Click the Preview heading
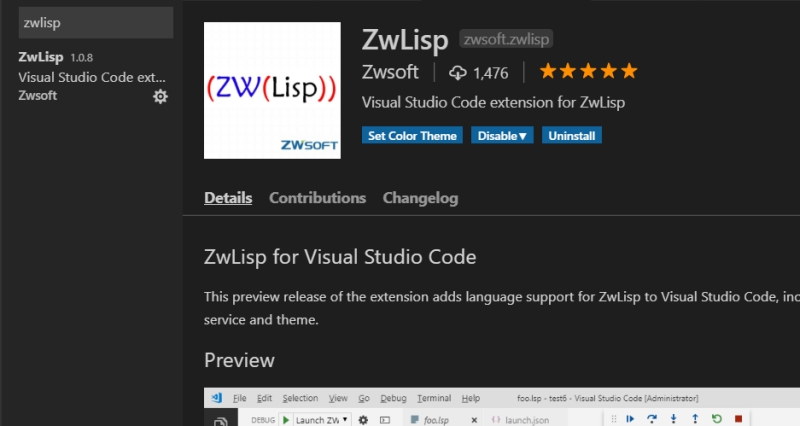The height and width of the screenshot is (426, 800). 239,360
